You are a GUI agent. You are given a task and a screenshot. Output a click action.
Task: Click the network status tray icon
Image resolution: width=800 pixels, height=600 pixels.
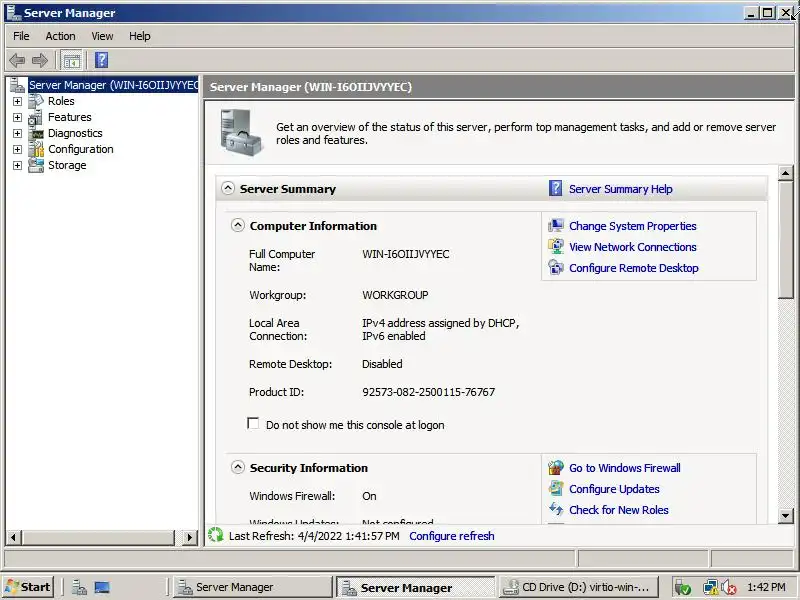point(711,587)
